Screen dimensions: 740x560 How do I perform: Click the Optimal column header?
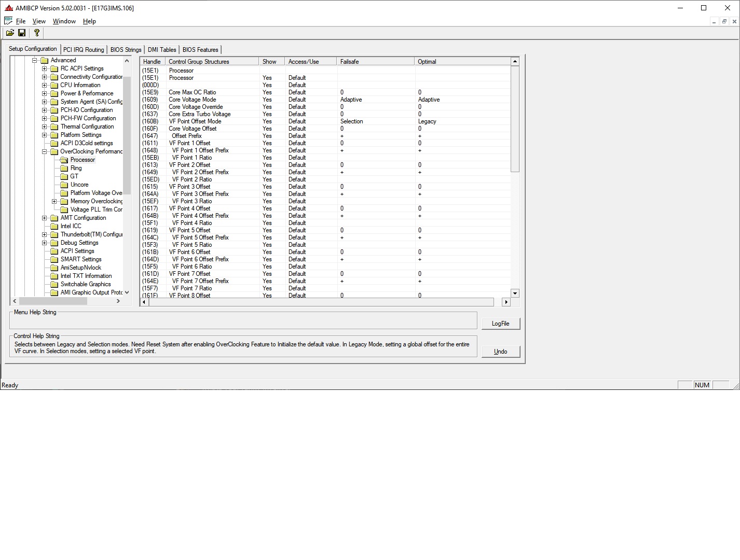click(463, 61)
